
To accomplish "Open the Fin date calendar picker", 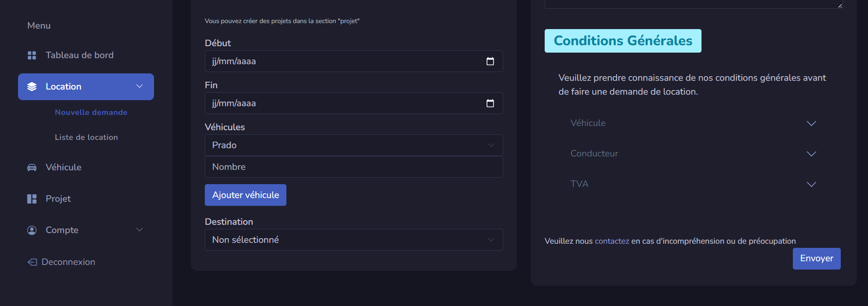I will (x=490, y=103).
